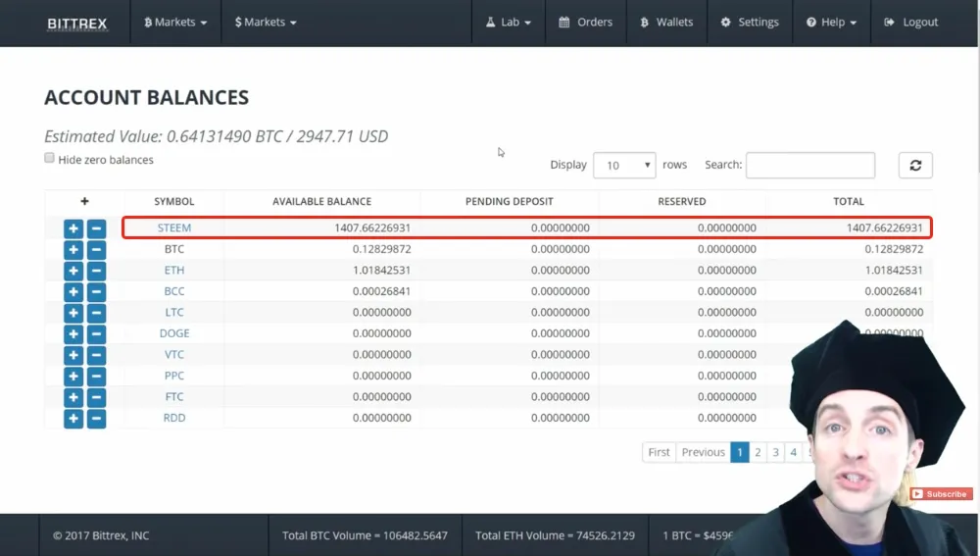Click the deposit plus icon for BCC
The image size is (980, 556).
pos(73,291)
